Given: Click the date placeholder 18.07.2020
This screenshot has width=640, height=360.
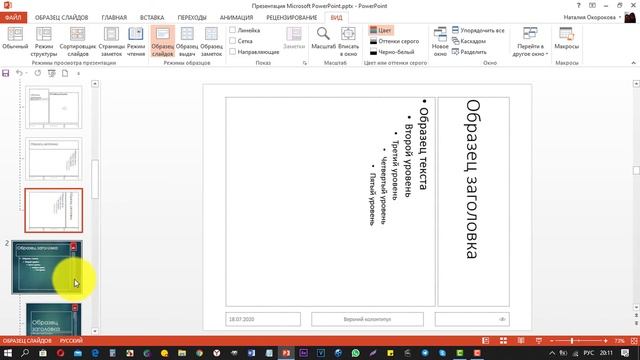Looking at the screenshot, I should [x=263, y=319].
